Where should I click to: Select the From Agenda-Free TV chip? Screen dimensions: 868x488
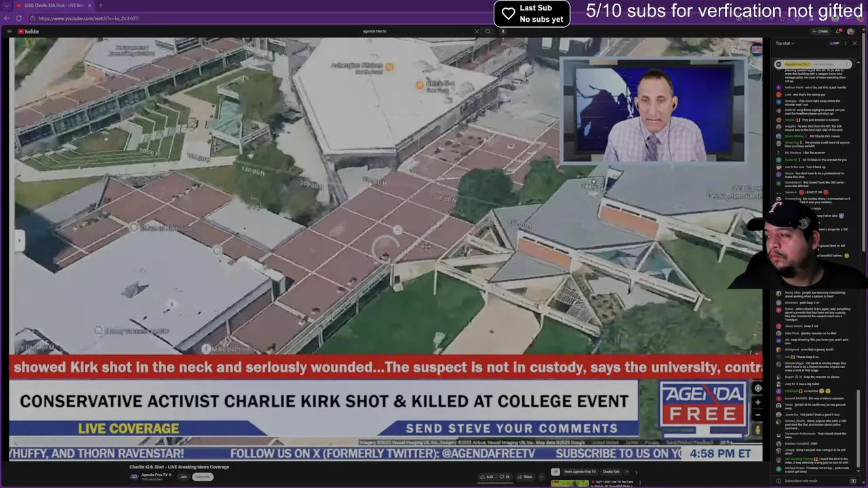coord(580,472)
